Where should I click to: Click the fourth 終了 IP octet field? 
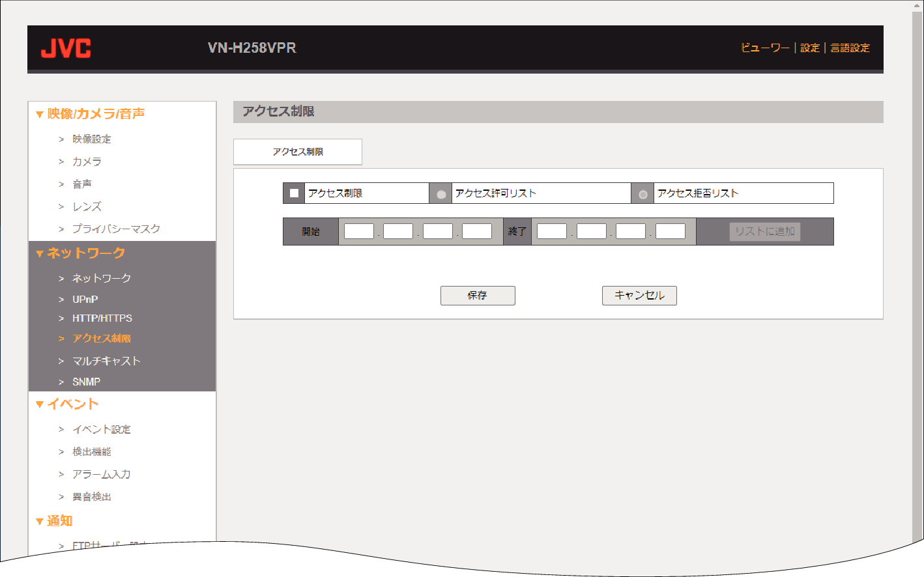[x=671, y=231]
